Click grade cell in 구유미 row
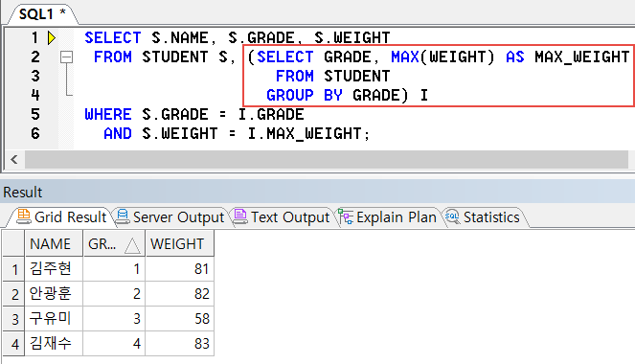 click(x=114, y=319)
